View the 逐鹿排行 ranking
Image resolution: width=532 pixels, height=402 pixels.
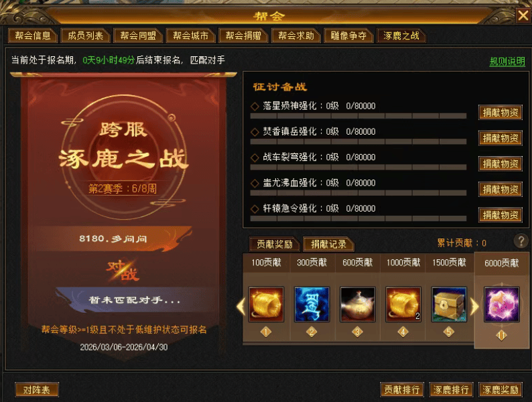pos(451,390)
